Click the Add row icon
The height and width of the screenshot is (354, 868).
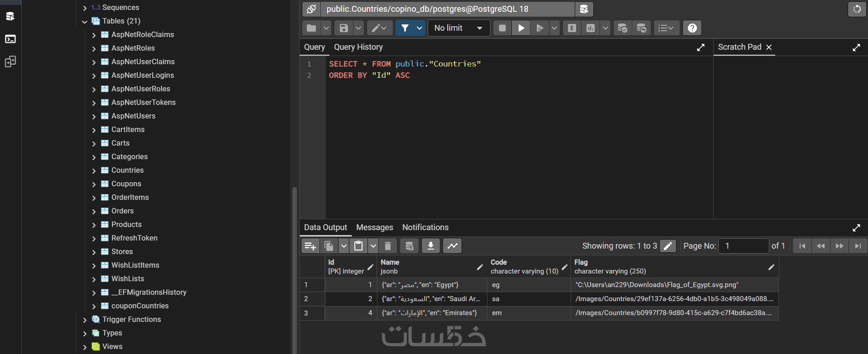click(x=310, y=246)
